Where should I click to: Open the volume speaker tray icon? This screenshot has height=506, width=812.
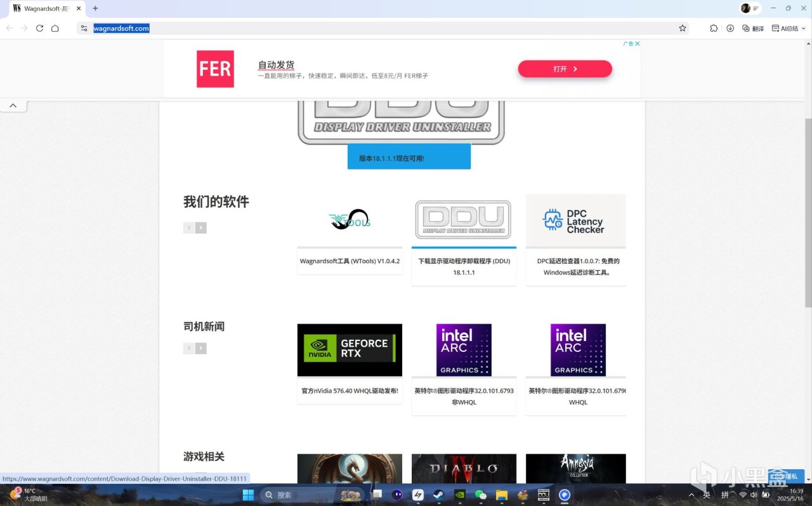754,495
